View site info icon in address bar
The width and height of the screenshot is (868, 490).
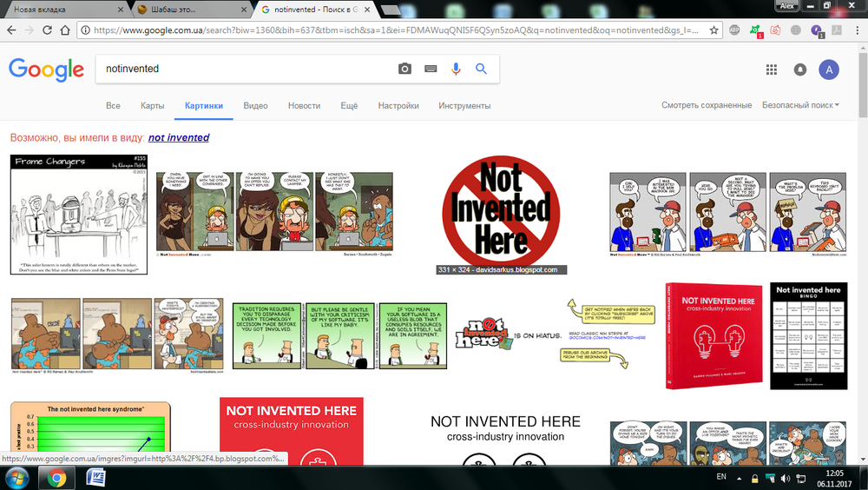pos(85,30)
